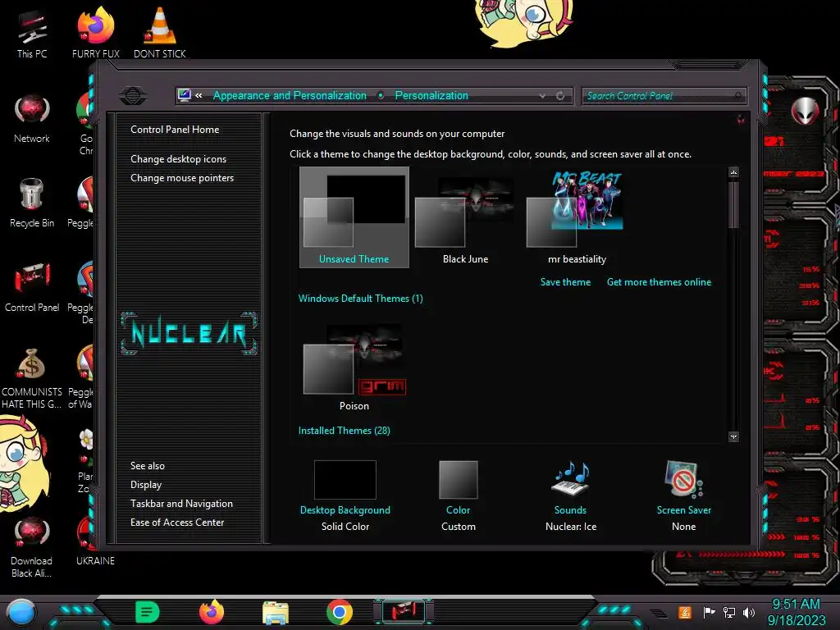This screenshot has height=630, width=840.
Task: Open Change desktop icons link
Action: click(178, 159)
